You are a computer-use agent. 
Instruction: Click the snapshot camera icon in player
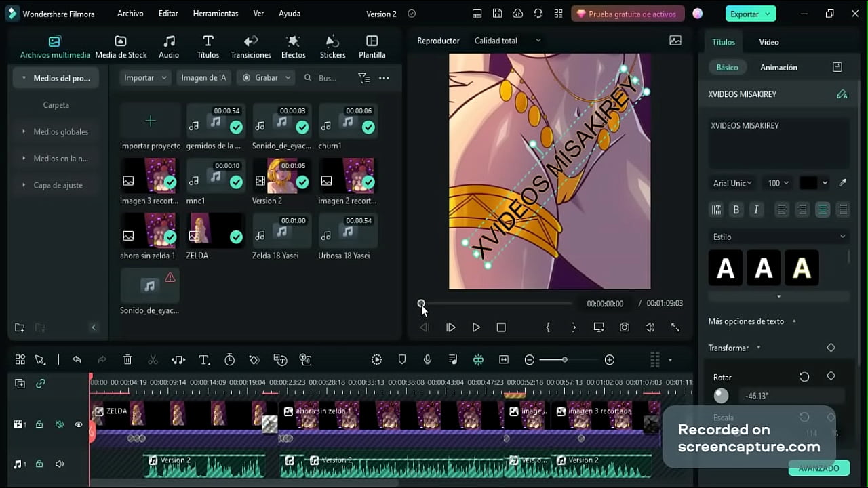[624, 327]
